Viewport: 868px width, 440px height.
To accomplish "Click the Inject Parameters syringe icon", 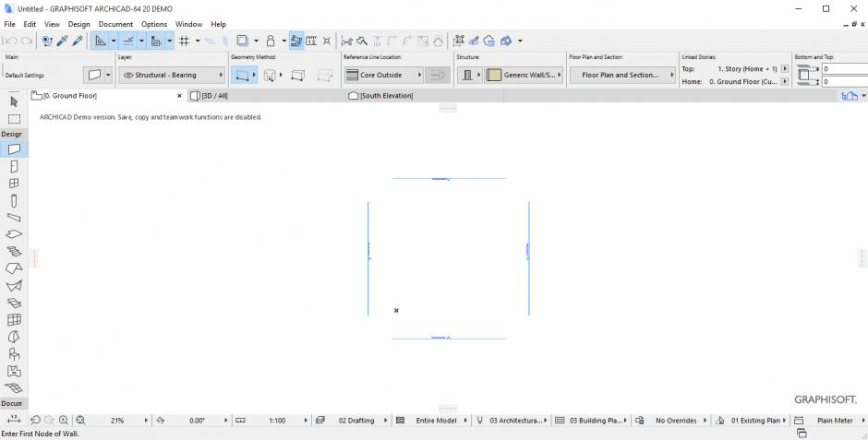I will 78,41.
